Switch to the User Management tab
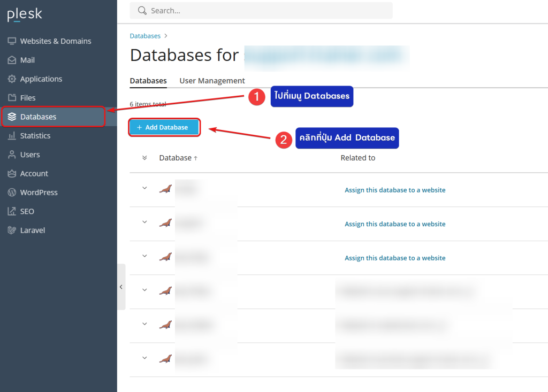The width and height of the screenshot is (548, 392). (212, 81)
